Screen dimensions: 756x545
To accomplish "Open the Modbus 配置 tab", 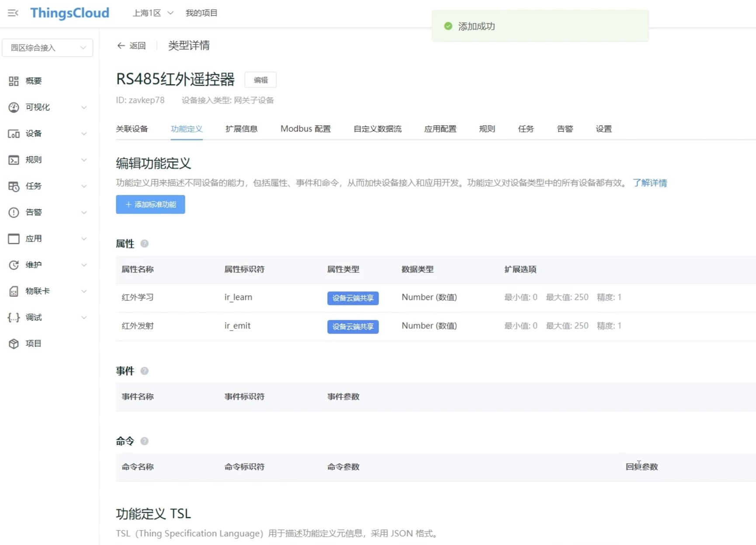I will (305, 129).
